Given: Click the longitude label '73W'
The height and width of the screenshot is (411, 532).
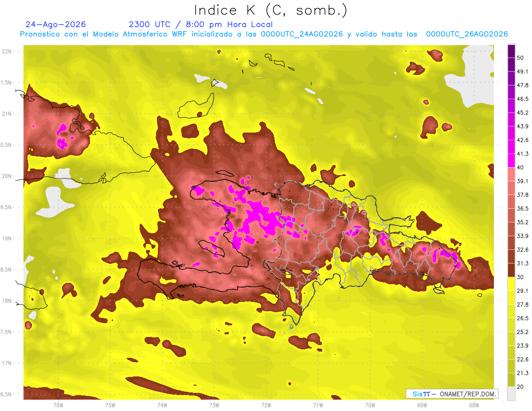Looking at the screenshot, I should click(x=214, y=405).
